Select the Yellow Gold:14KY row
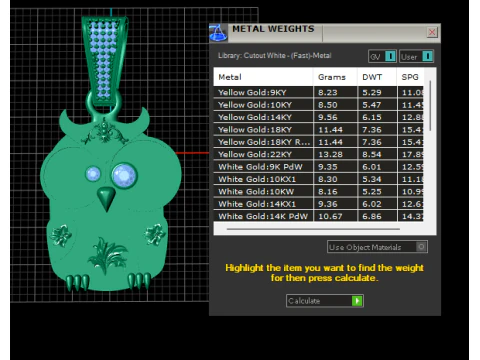 click(319, 117)
